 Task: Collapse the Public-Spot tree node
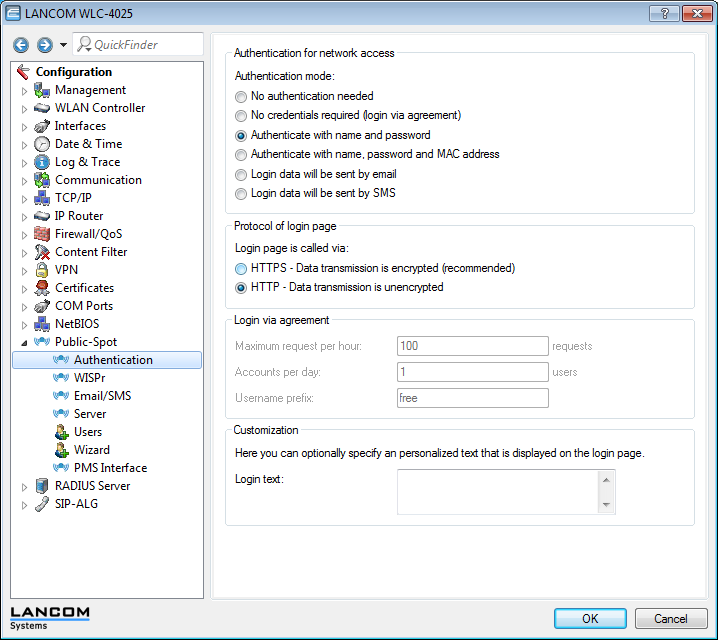25,342
